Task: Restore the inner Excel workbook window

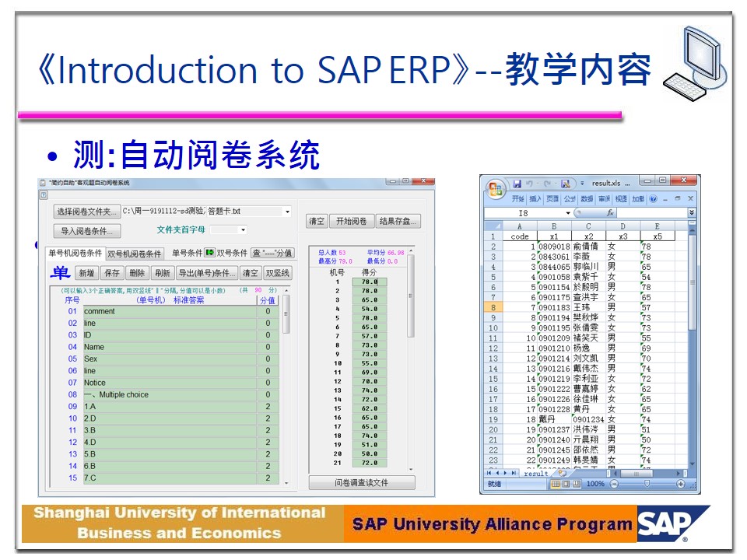Action: click(x=678, y=198)
